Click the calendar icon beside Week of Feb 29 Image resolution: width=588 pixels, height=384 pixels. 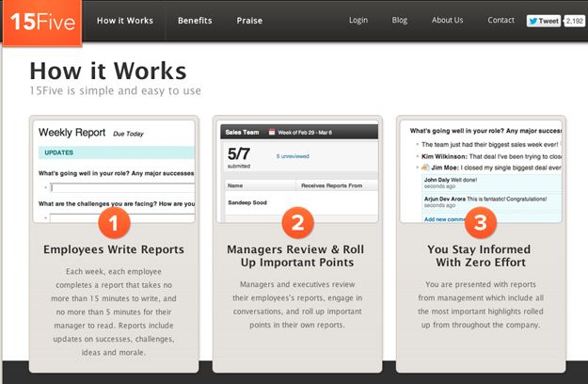point(272,132)
